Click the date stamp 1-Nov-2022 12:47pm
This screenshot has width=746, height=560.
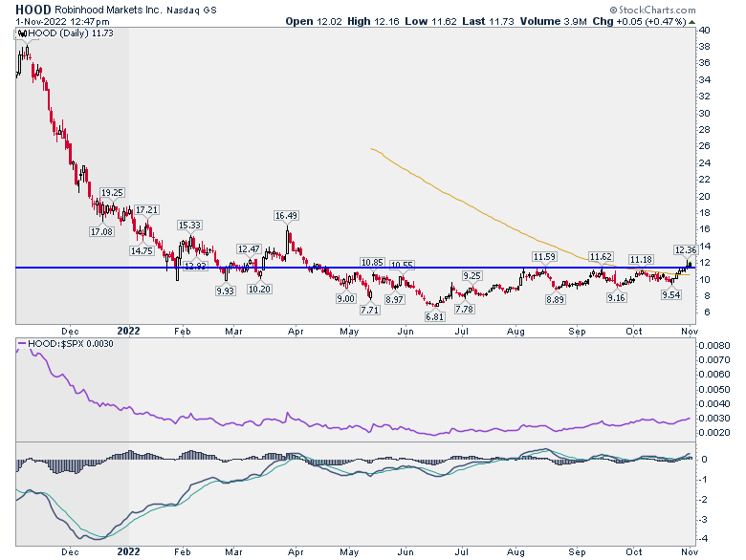click(62, 22)
